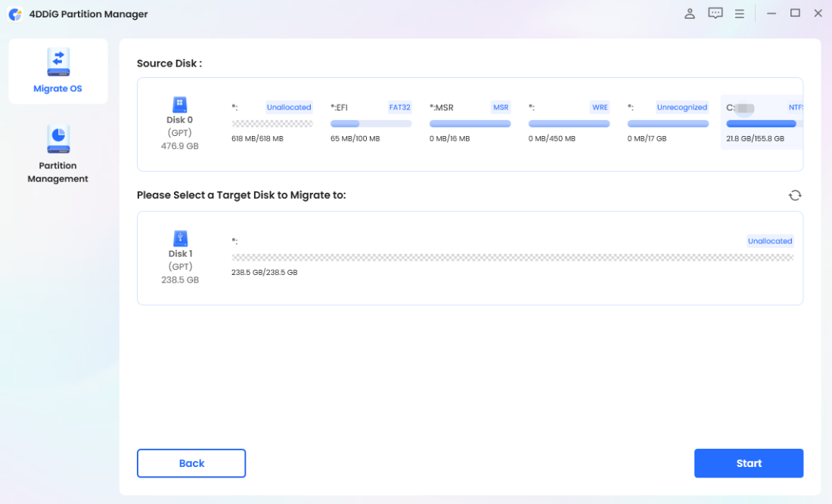Click the 65 MB/100 MB size text
The image size is (832, 504).
(355, 139)
